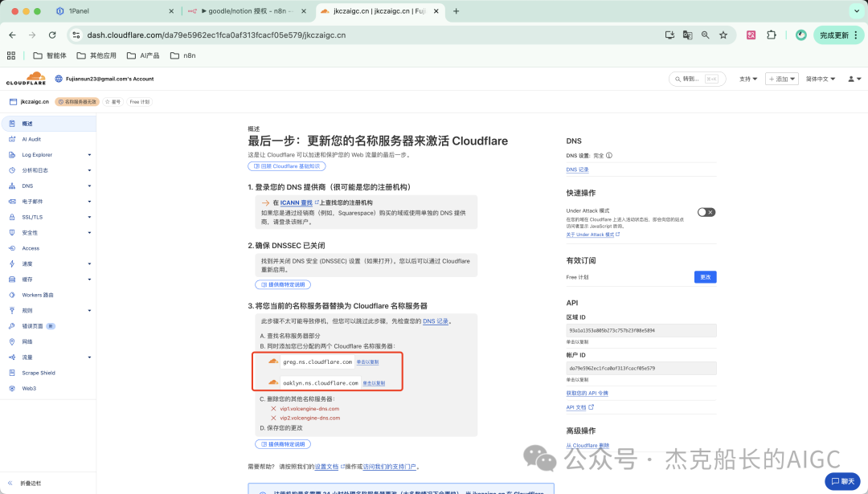Open Chrome extensions puzzle icon
The height and width of the screenshot is (494, 868).
tap(771, 35)
